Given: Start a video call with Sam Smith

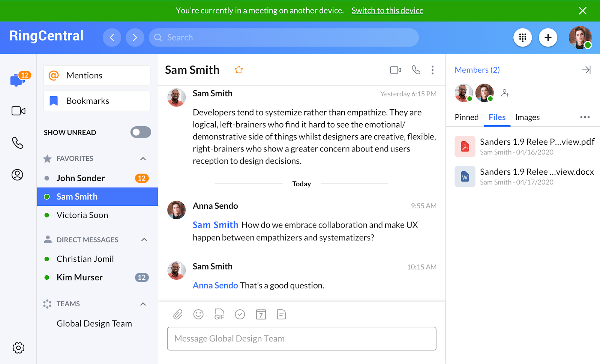Looking at the screenshot, I should pyautogui.click(x=396, y=70).
